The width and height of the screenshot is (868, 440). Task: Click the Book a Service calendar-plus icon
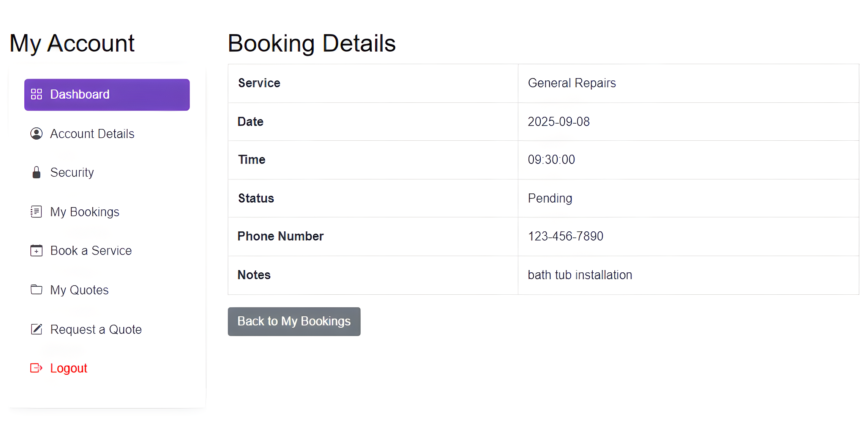coord(36,251)
